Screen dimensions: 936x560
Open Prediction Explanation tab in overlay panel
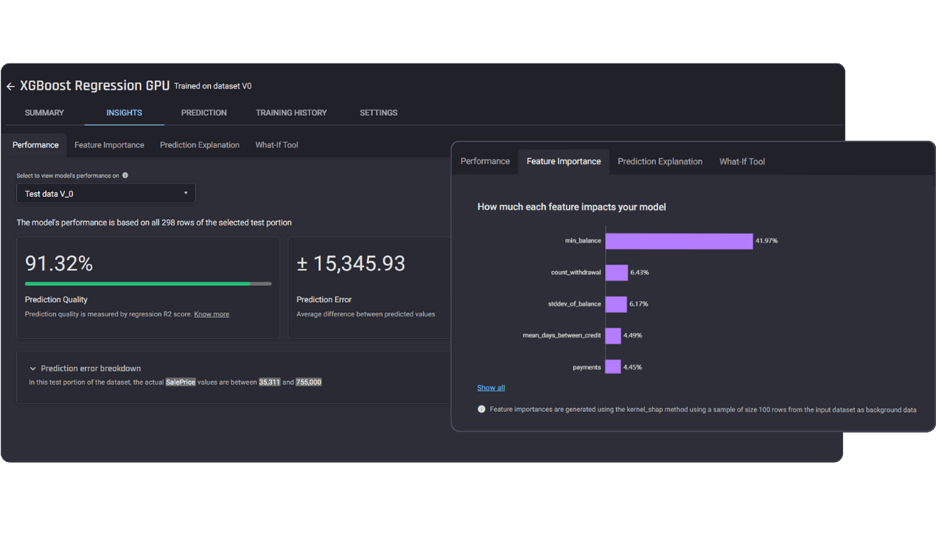(660, 161)
